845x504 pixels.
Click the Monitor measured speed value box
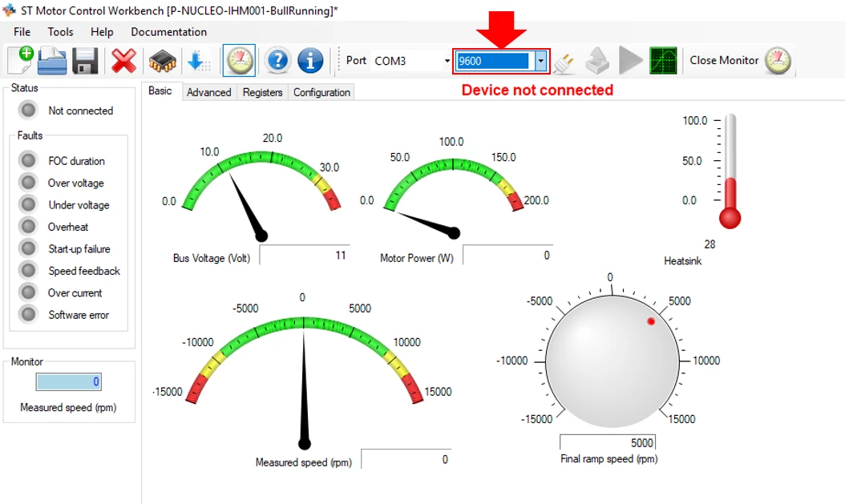[x=68, y=381]
